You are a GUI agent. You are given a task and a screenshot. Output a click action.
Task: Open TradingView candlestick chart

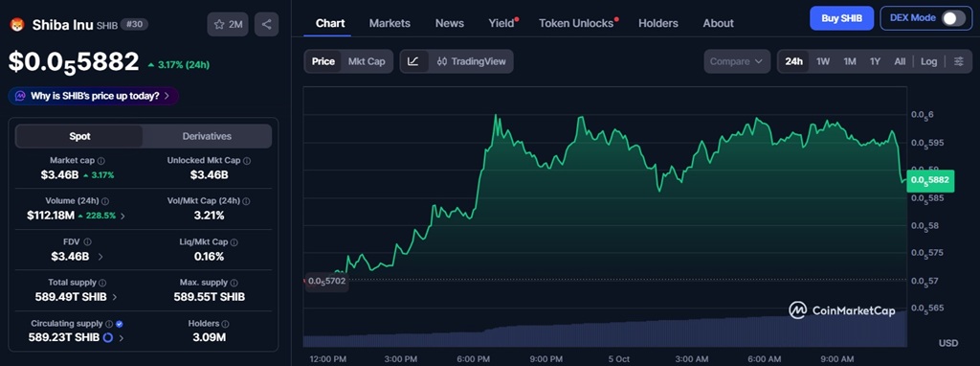coord(471,61)
